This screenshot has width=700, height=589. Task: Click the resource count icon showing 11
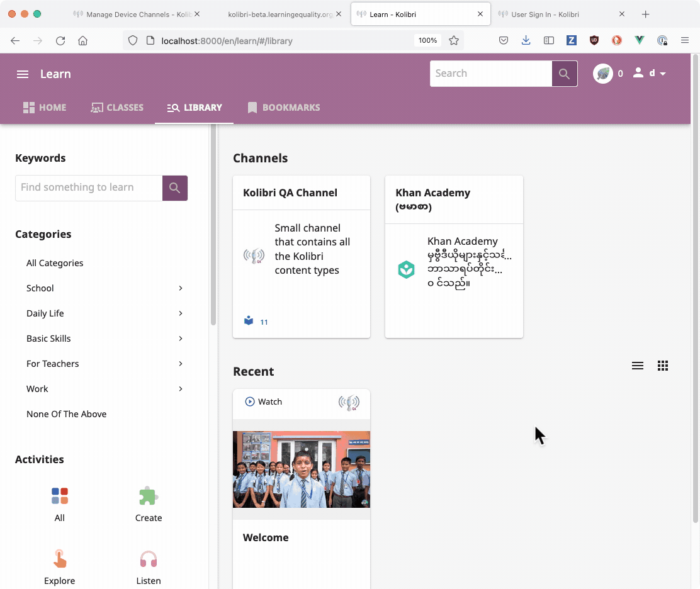tap(249, 321)
